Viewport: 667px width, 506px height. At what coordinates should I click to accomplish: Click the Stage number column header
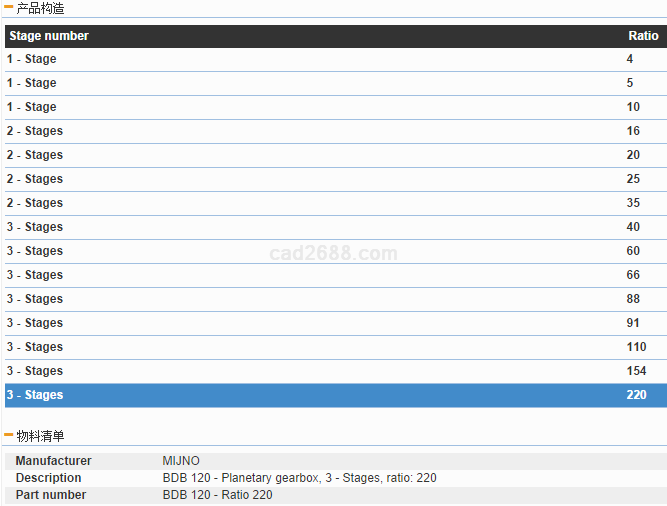(49, 36)
